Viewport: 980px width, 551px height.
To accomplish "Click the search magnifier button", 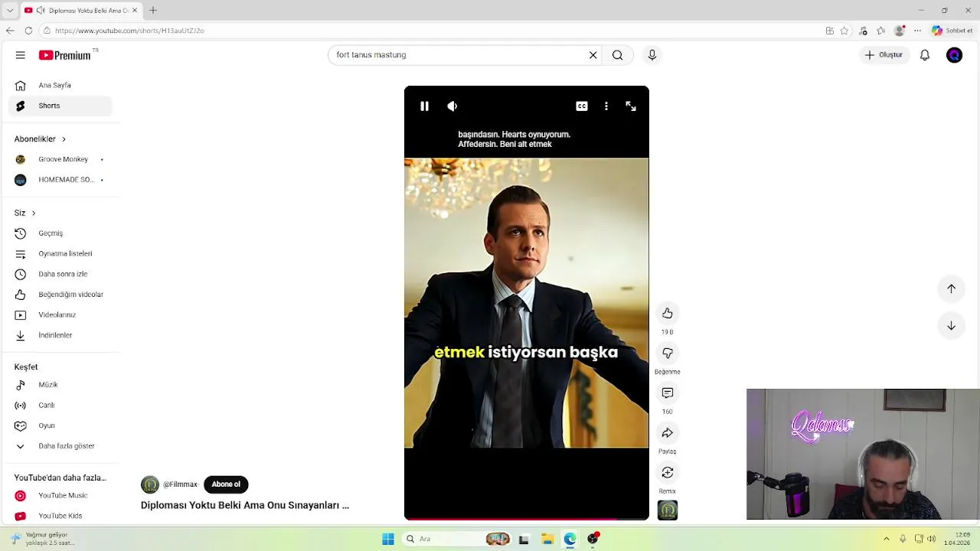I will [617, 55].
